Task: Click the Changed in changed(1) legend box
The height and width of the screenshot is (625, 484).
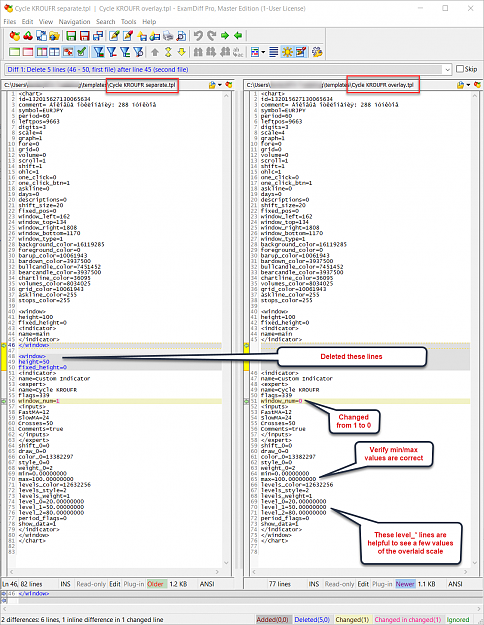Action: (x=407, y=619)
